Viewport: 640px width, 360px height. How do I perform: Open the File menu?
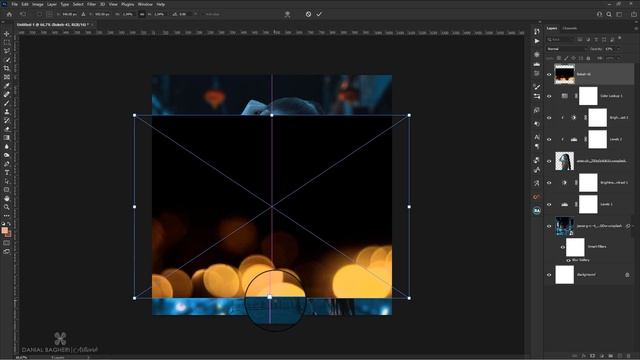(x=14, y=4)
